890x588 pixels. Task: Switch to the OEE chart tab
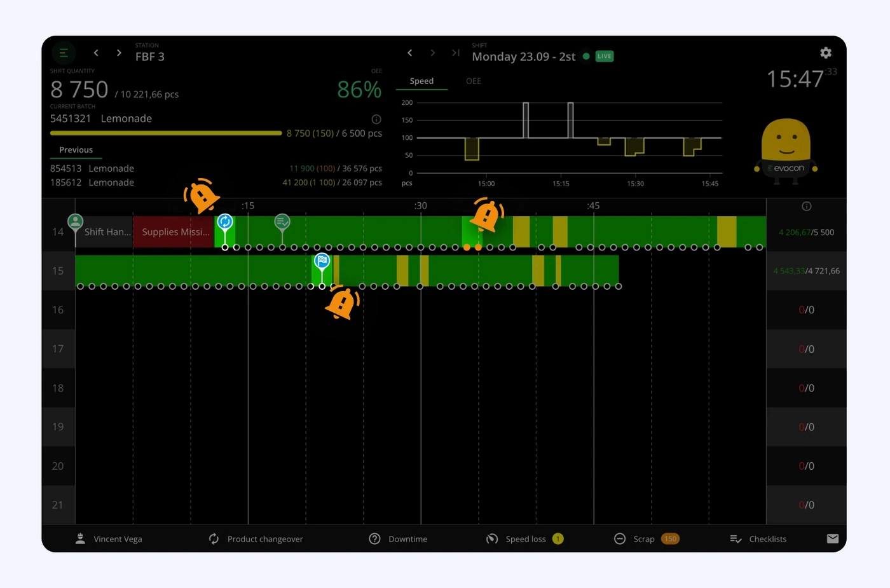tap(474, 81)
